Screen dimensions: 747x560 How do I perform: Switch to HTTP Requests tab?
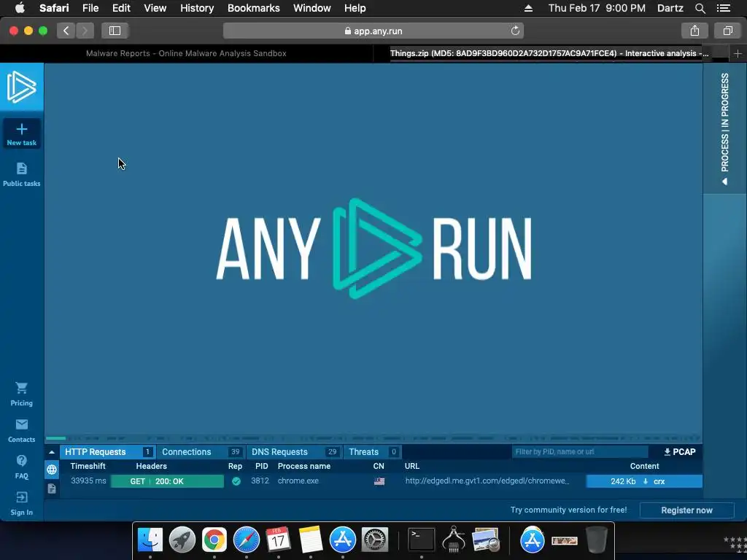[108, 452]
